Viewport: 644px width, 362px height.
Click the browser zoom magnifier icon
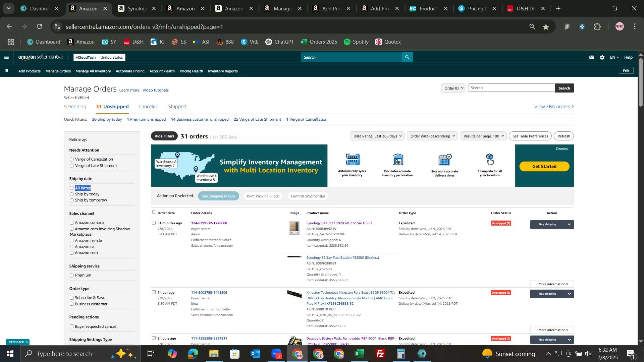click(x=532, y=26)
